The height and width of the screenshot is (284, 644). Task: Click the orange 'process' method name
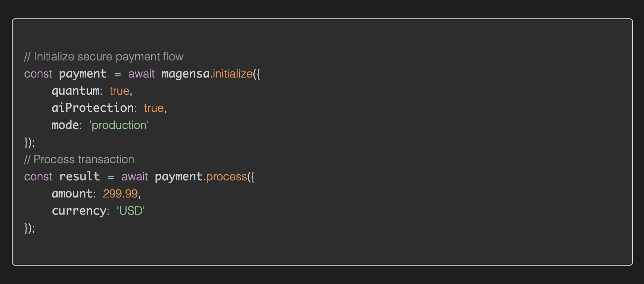click(x=226, y=177)
